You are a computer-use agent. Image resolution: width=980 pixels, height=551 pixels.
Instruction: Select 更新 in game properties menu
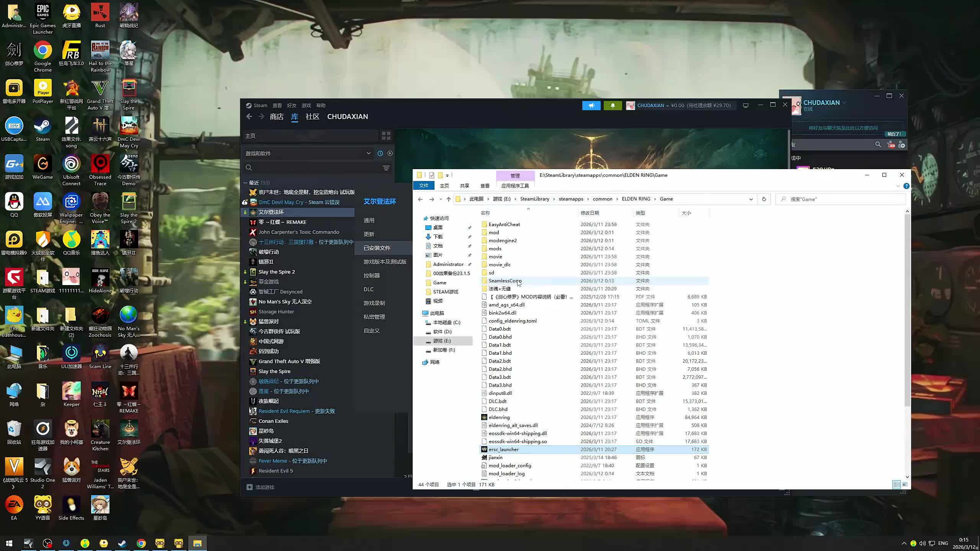(369, 234)
